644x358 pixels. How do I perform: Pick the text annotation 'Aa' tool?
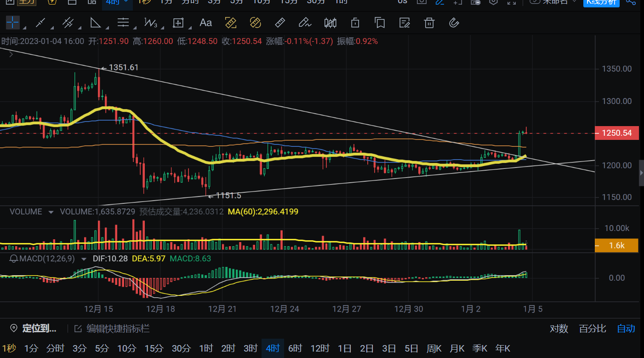[205, 23]
